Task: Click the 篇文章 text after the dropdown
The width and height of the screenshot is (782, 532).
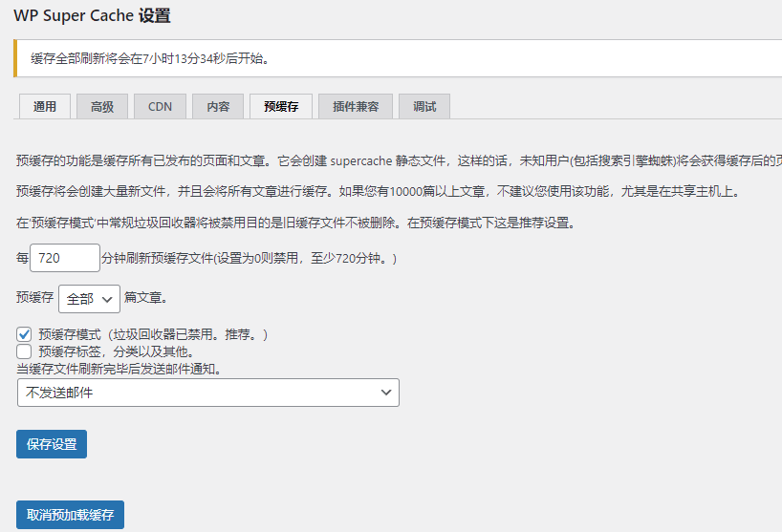Action: point(146,298)
